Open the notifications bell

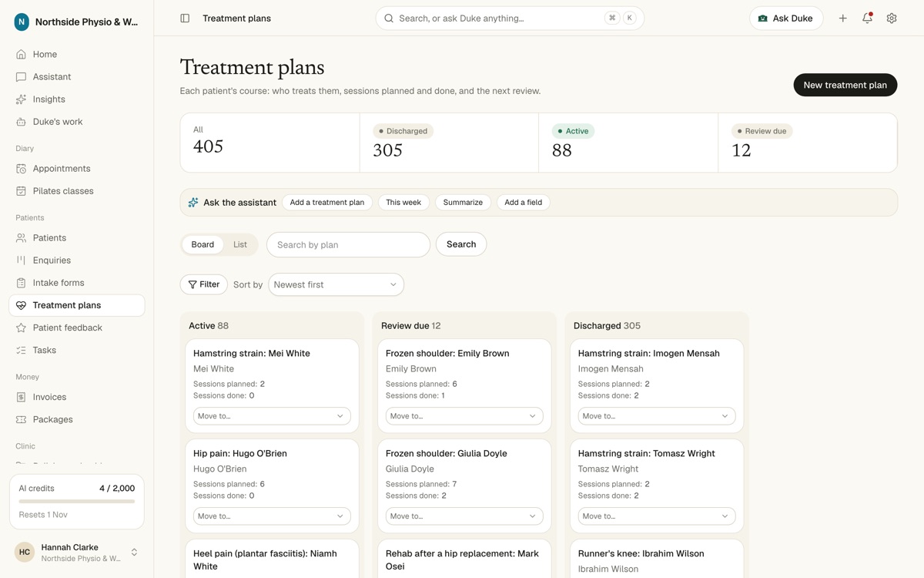pyautogui.click(x=867, y=18)
